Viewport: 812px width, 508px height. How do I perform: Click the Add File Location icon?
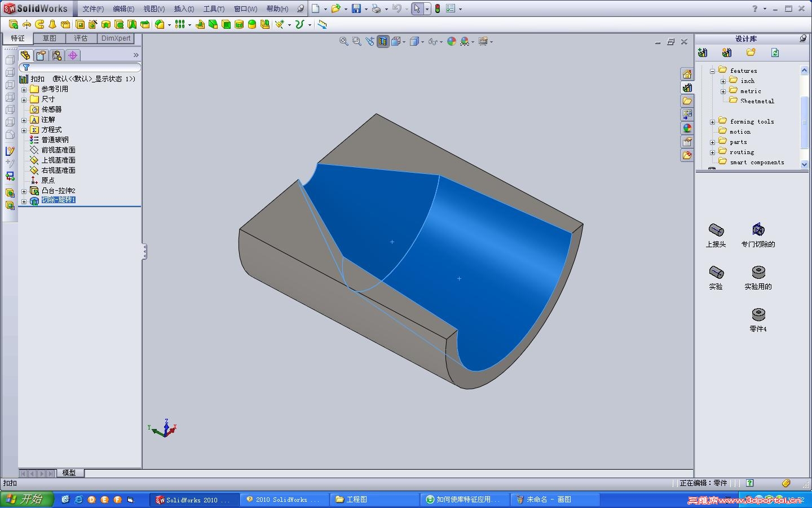click(727, 52)
